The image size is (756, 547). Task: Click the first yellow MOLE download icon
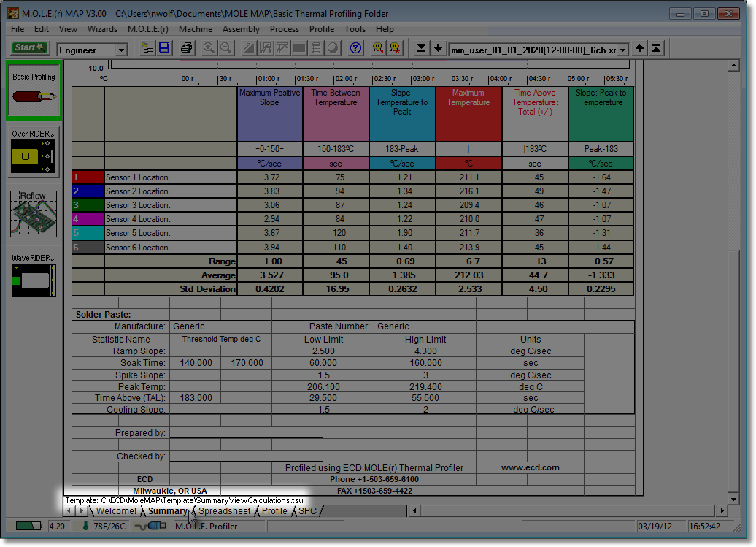(378, 48)
